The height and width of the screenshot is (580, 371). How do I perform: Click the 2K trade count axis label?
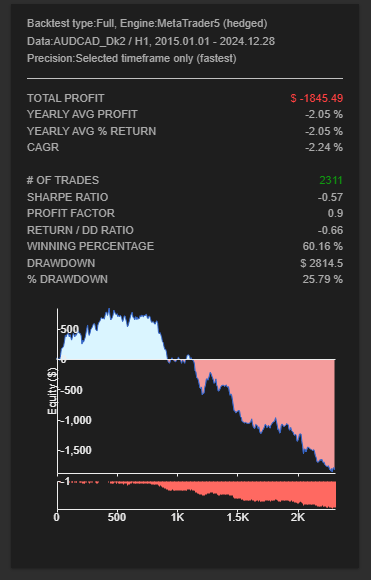298,517
